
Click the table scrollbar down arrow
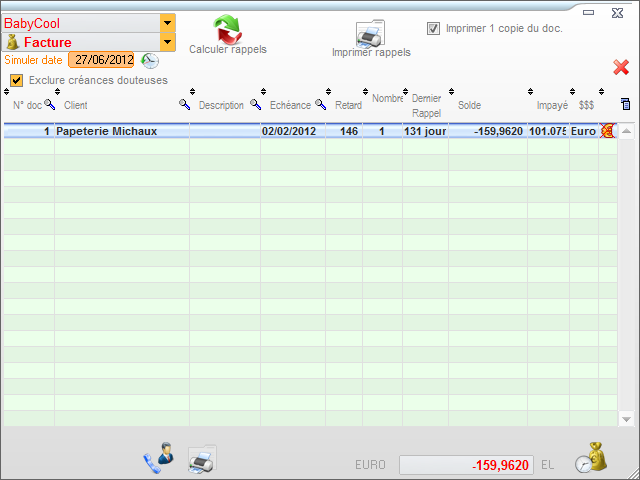click(627, 419)
